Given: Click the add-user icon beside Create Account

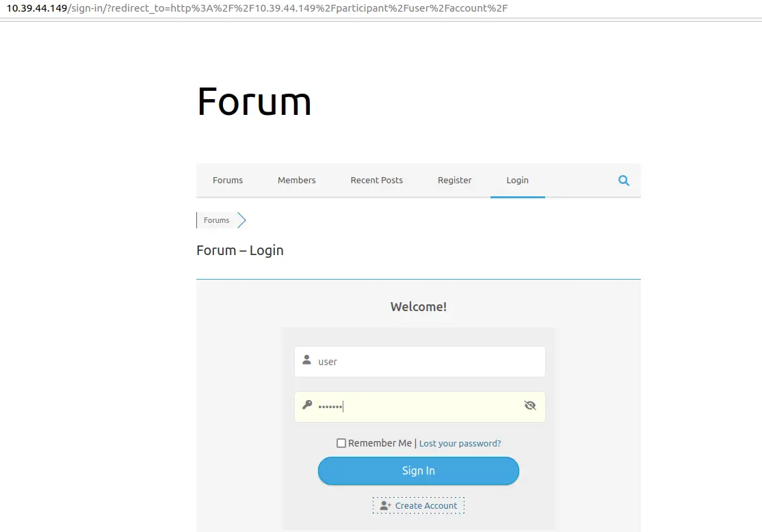Looking at the screenshot, I should [x=385, y=506].
